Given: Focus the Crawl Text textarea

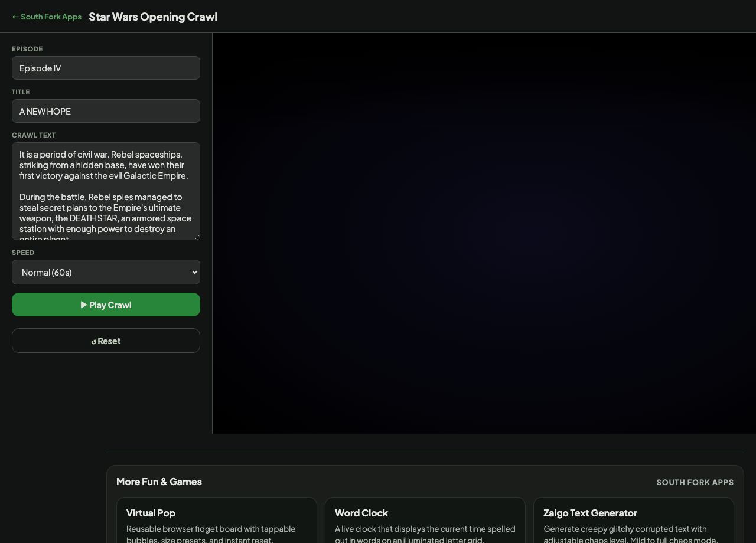Looking at the screenshot, I should tap(106, 191).
